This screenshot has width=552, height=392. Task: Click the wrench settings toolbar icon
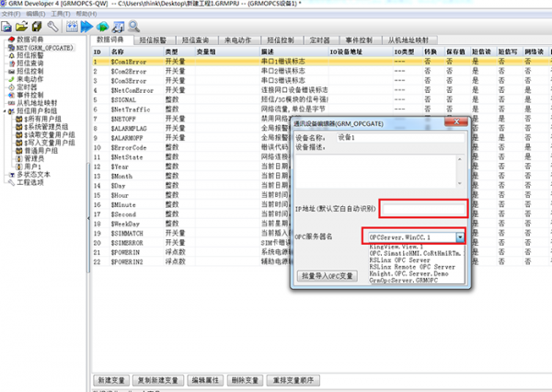[x=52, y=27]
